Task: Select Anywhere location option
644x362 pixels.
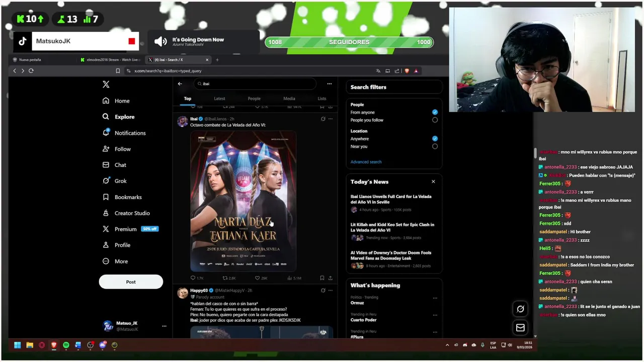Action: 435,138
